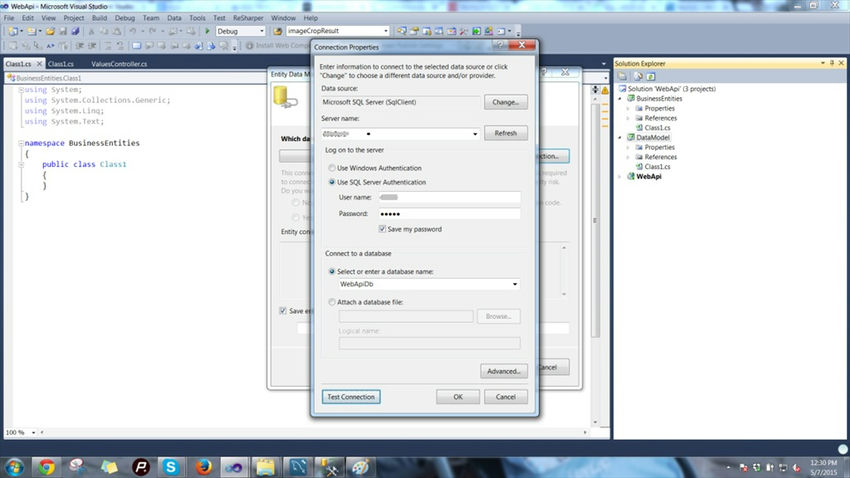
Task: Open Skype from the taskbar
Action: [171, 467]
